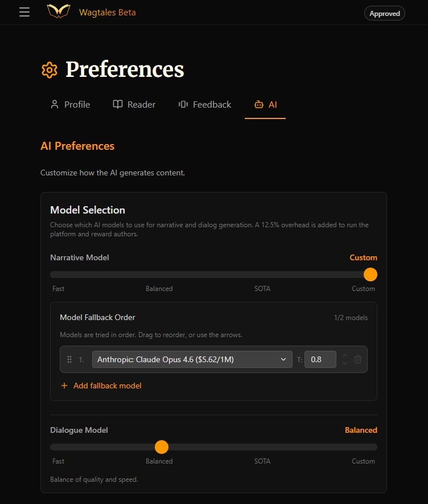Delete the Claude Opus fallback model
Screen dimensions: 428x504
(357, 359)
